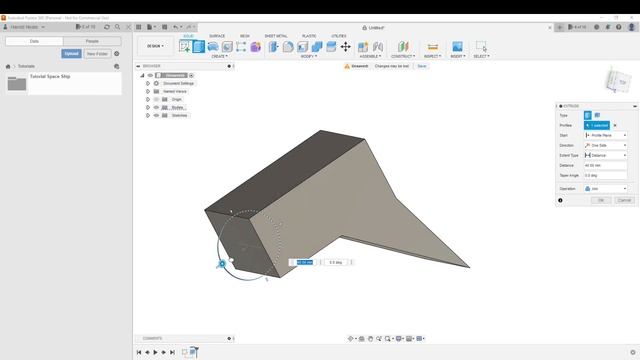Select the first Extrude type option

[588, 115]
